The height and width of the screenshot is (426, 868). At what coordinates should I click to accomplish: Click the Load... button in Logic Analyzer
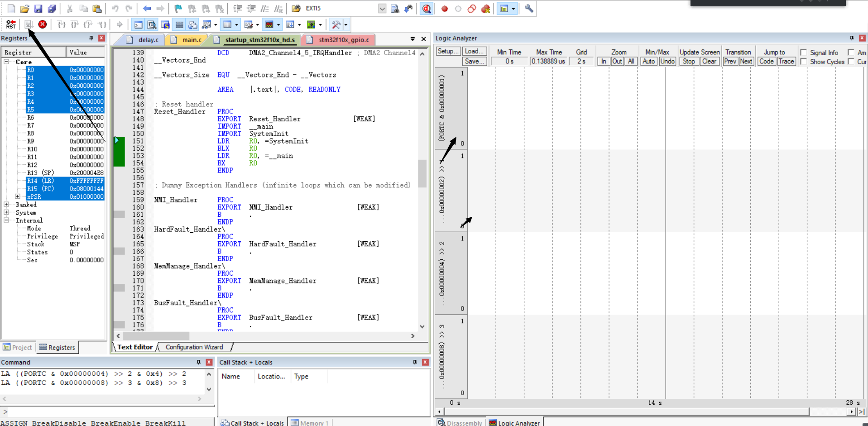tap(475, 51)
